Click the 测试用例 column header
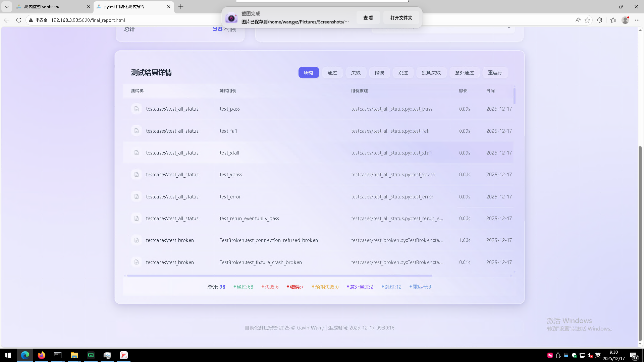644x362 pixels. tap(228, 91)
